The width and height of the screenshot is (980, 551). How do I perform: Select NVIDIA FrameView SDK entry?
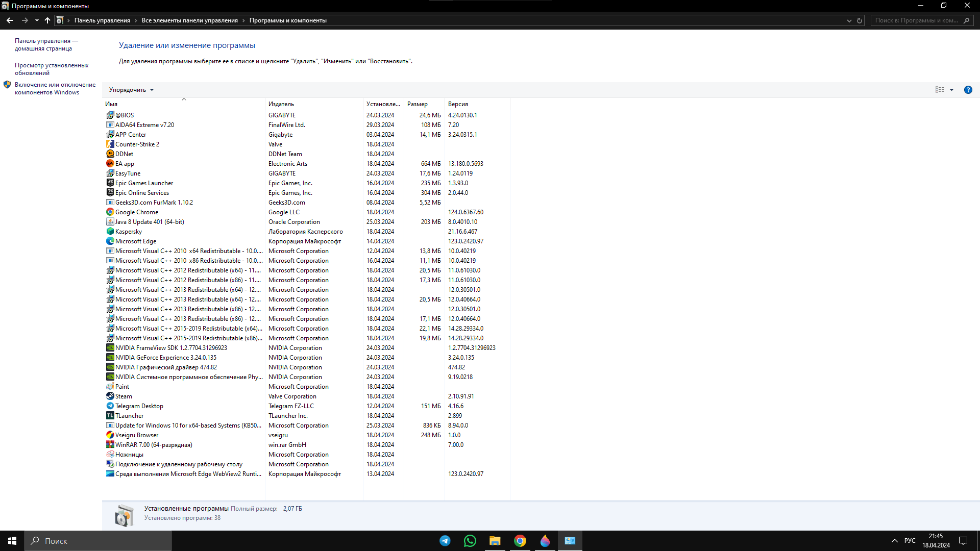click(x=306, y=348)
